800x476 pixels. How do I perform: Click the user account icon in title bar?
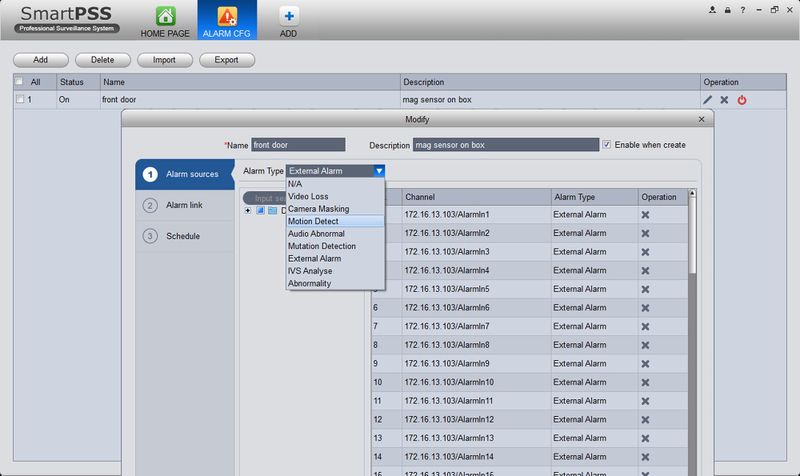coord(712,9)
